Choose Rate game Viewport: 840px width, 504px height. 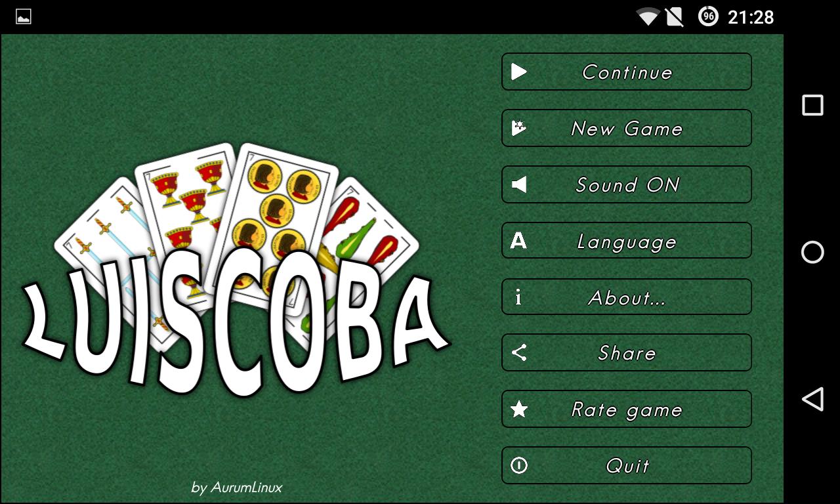[x=627, y=409]
